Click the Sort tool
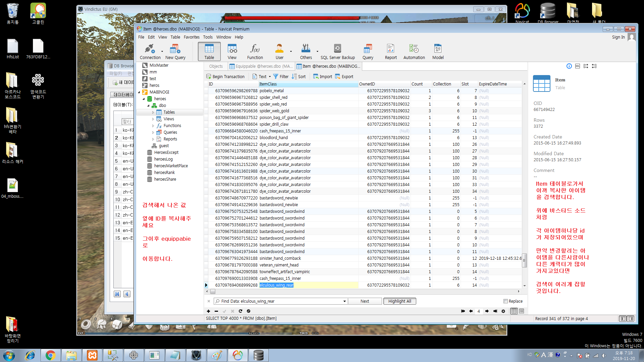This screenshot has height=362, width=644. 299,76
